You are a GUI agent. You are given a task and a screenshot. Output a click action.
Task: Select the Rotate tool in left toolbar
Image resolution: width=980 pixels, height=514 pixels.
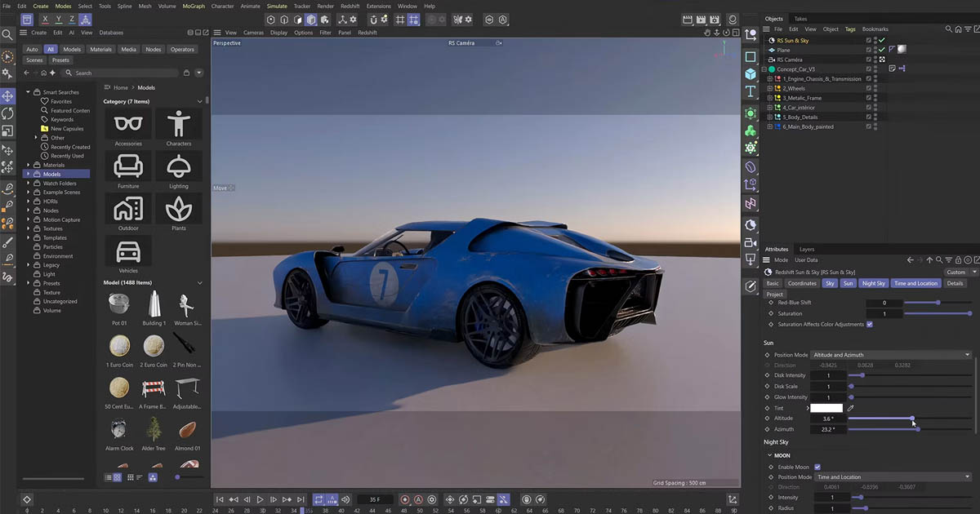[7, 113]
